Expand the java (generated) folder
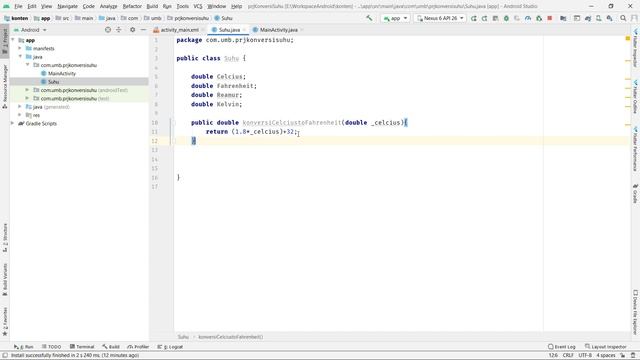 pos(20,107)
